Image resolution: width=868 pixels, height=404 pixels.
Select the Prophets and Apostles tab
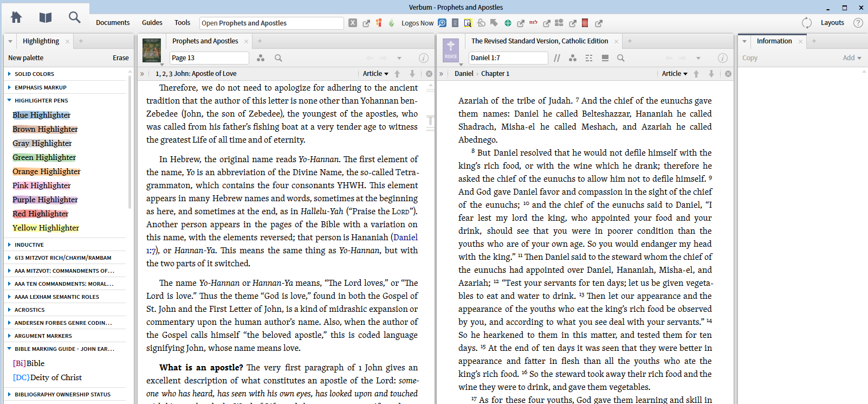(205, 41)
